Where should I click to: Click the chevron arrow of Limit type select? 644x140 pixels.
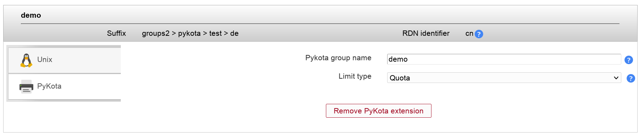coord(616,78)
